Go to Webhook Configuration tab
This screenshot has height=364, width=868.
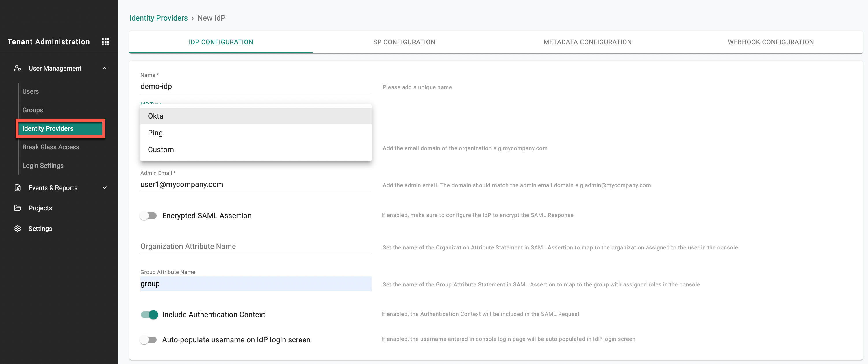click(771, 42)
